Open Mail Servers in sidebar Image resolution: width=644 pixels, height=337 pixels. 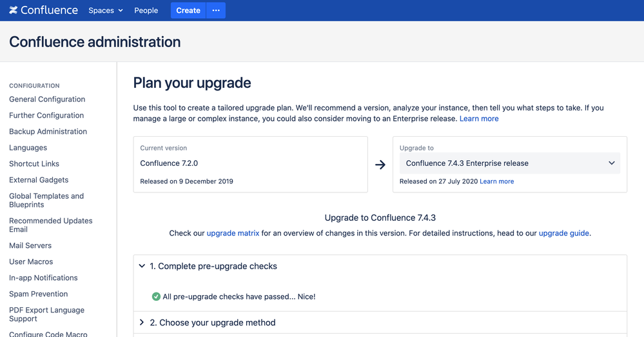(30, 245)
